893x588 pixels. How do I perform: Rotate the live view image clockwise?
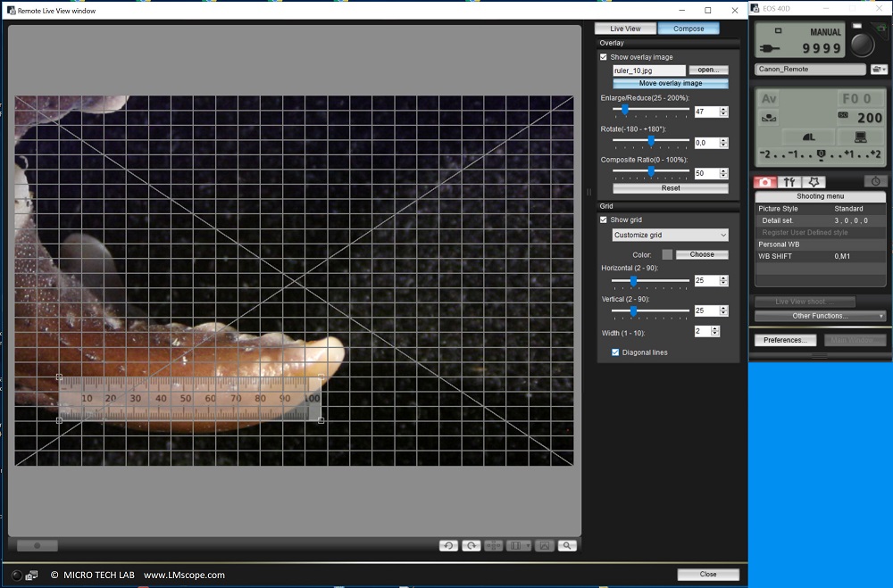472,545
